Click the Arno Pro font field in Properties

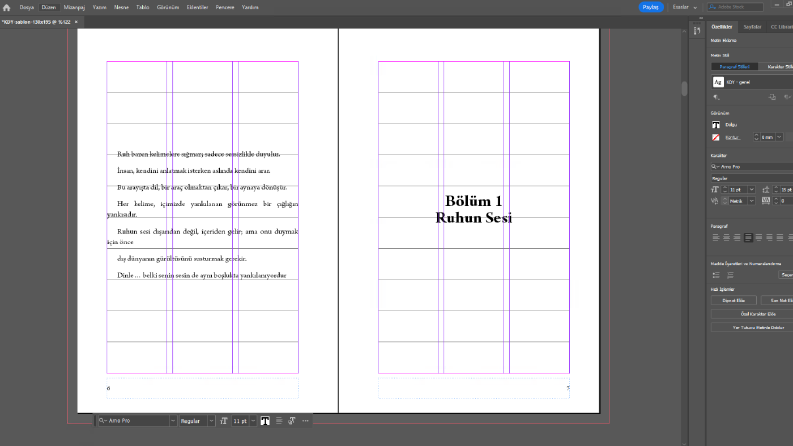tap(752, 166)
